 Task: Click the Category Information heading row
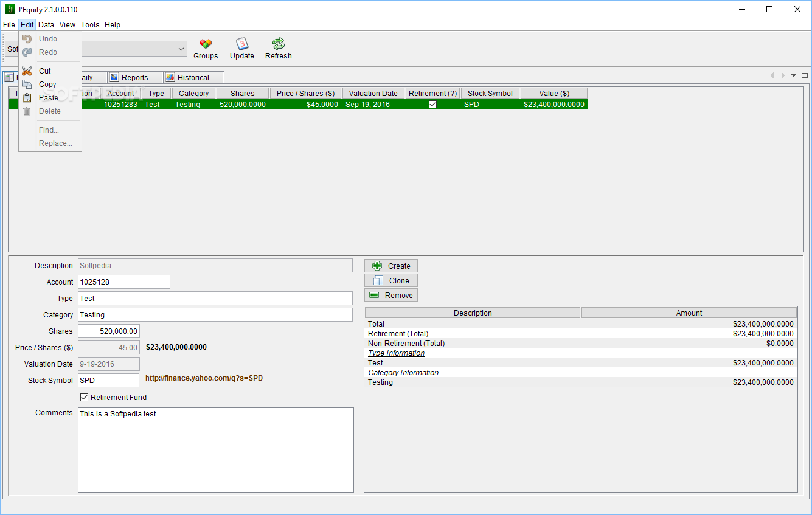[x=581, y=373]
